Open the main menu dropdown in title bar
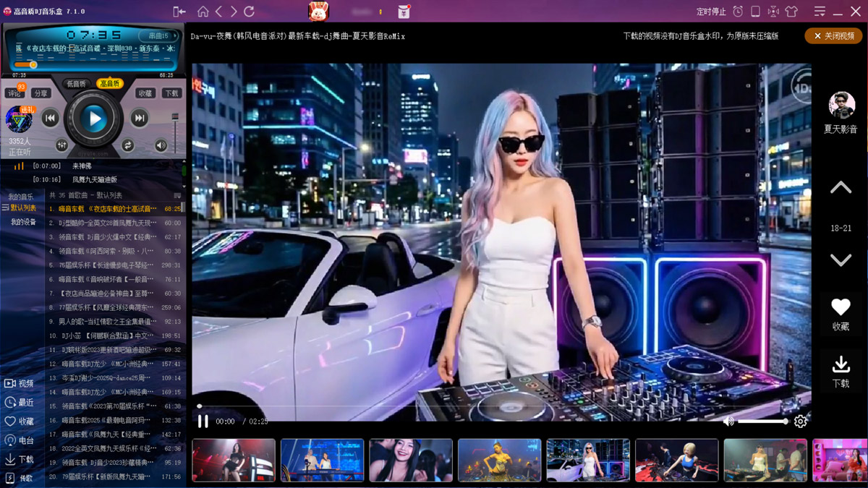Image resolution: width=868 pixels, height=488 pixels. pos(820,12)
